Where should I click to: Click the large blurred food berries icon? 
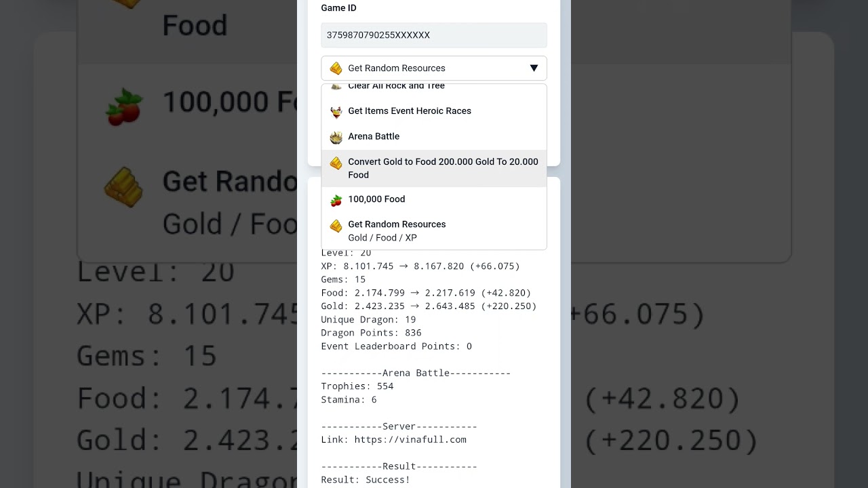coord(125,107)
